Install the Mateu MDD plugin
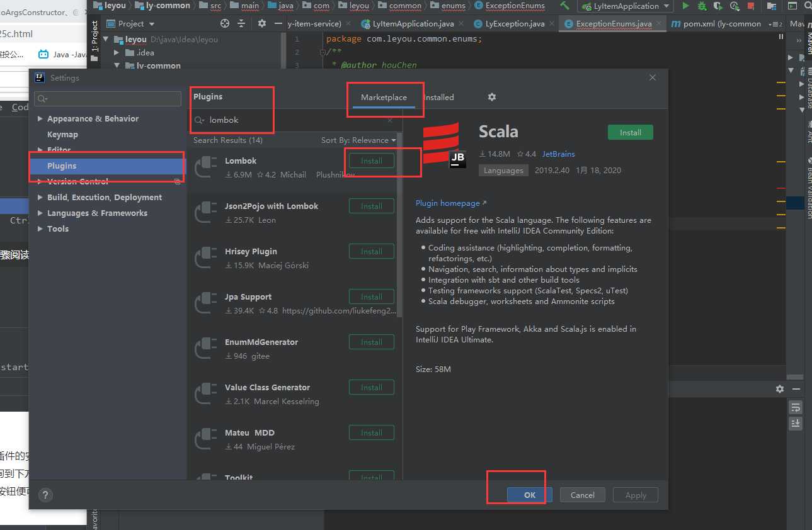The image size is (812, 530). coord(372,432)
